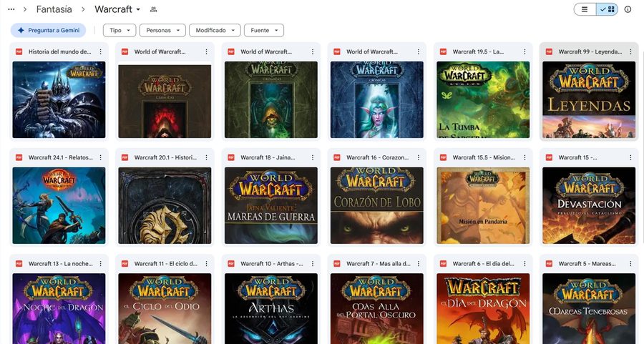Image resolution: width=644 pixels, height=344 pixels.
Task: Click the PDF icon of Historia del mundo file
Action: click(x=19, y=51)
